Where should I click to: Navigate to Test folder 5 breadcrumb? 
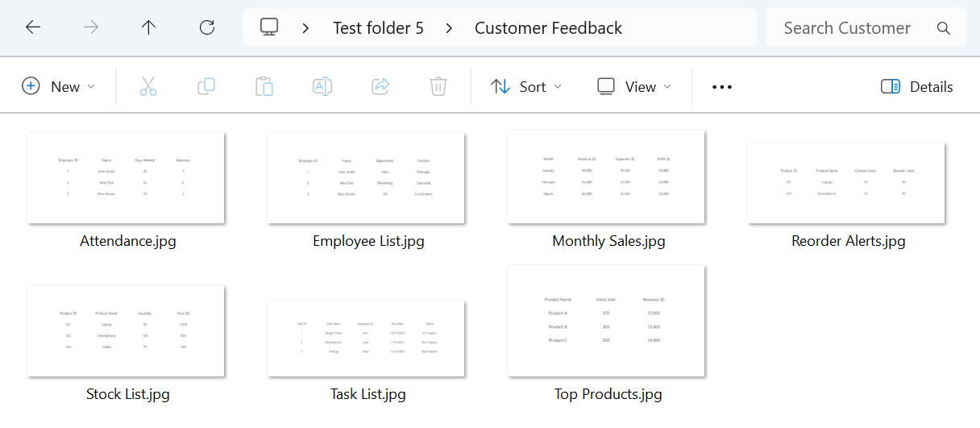[378, 27]
